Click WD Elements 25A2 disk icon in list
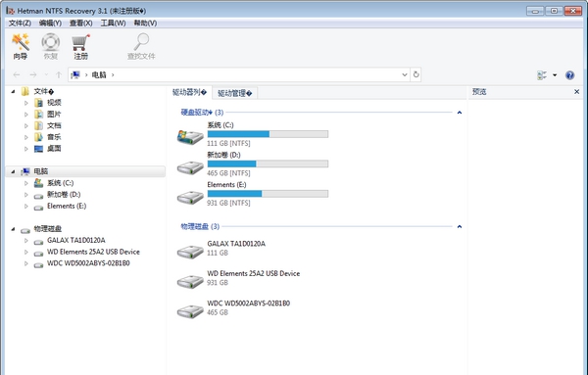 190,281
